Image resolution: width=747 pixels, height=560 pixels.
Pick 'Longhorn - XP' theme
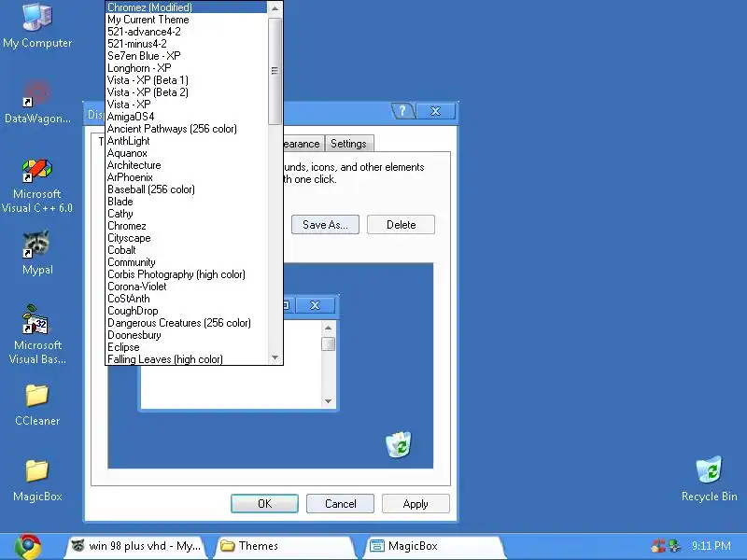coord(186,68)
